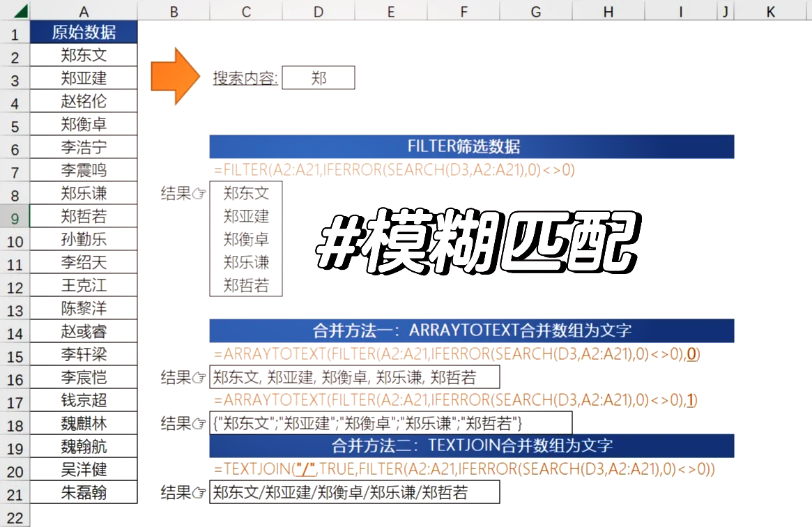Select cell 朱磊翰
This screenshot has width=812, height=527.
[x=84, y=492]
